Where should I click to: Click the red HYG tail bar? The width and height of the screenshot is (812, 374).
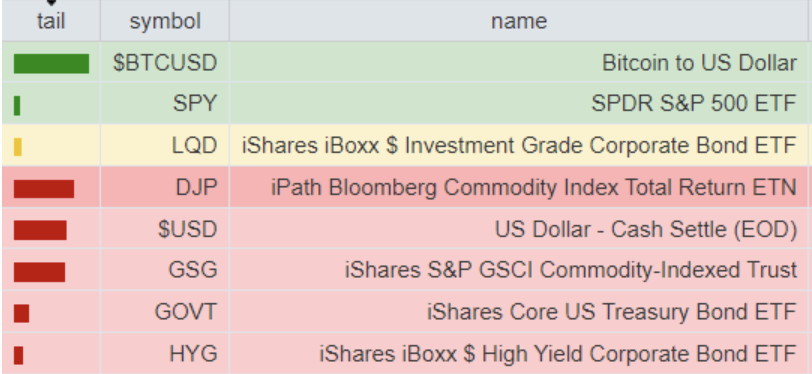[18, 355]
